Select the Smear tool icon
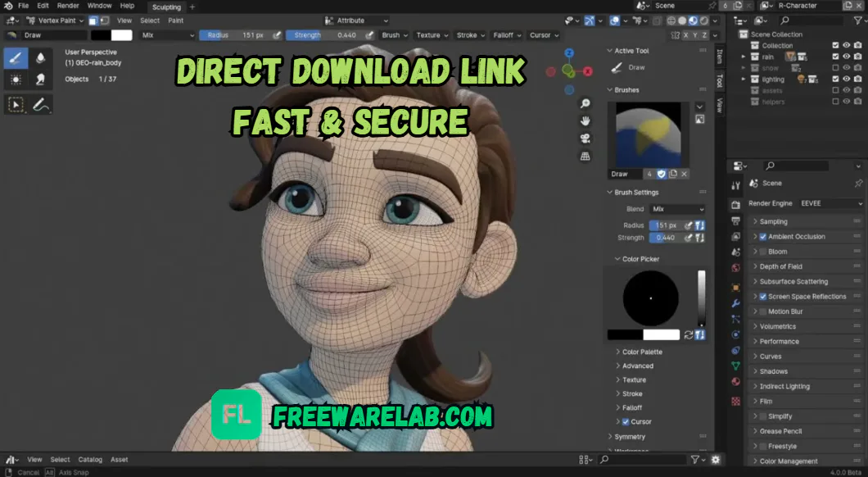Image resolution: width=868 pixels, height=477 pixels. point(40,79)
